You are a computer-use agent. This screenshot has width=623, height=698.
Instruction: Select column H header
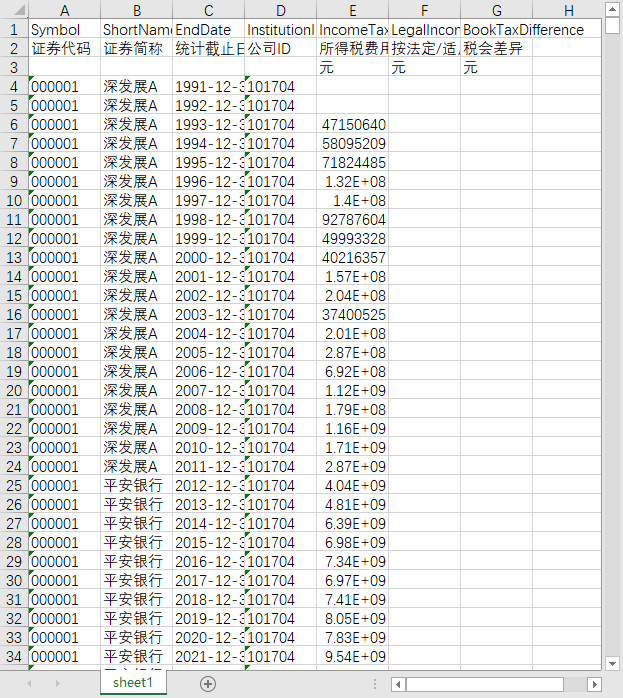tap(568, 10)
